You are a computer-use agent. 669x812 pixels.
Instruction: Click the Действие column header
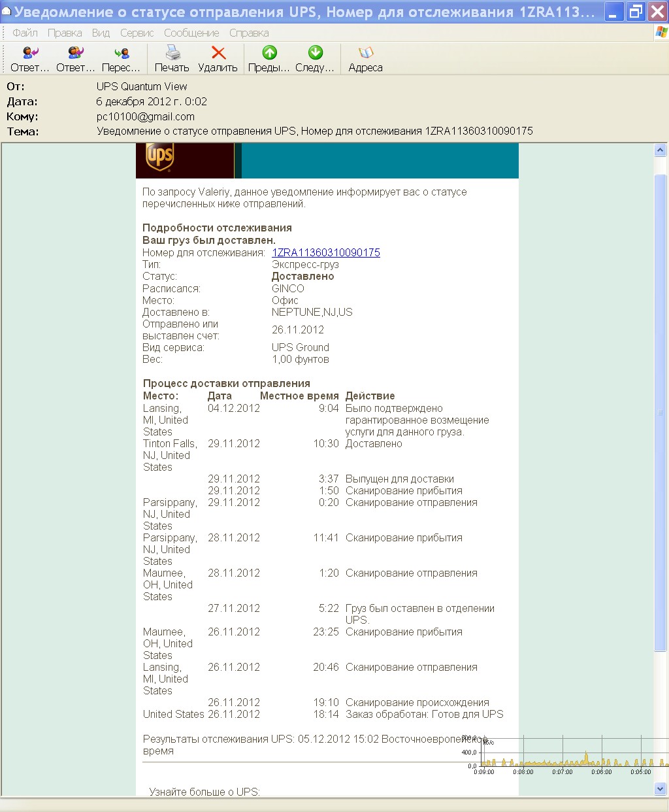370,396
